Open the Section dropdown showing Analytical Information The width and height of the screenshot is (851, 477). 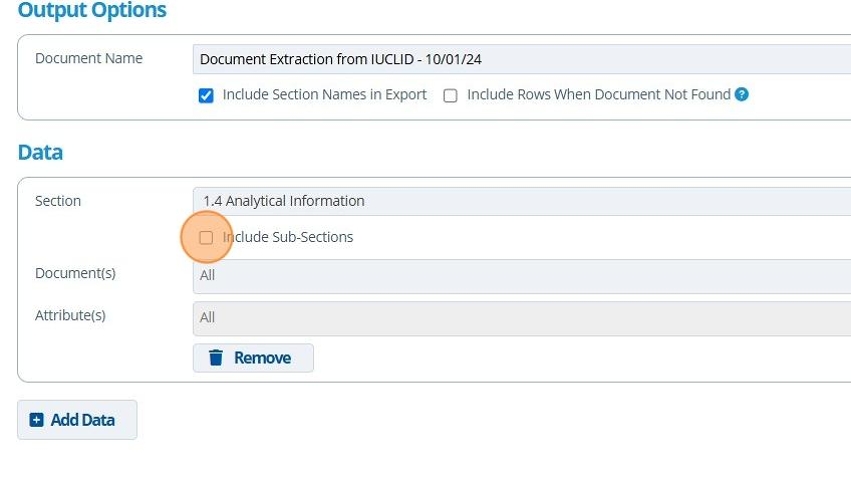pos(520,201)
